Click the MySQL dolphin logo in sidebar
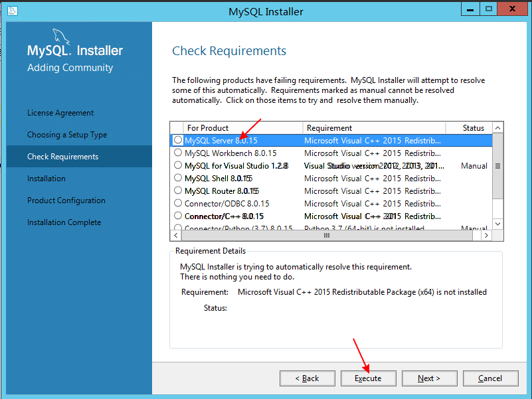 pyautogui.click(x=61, y=37)
